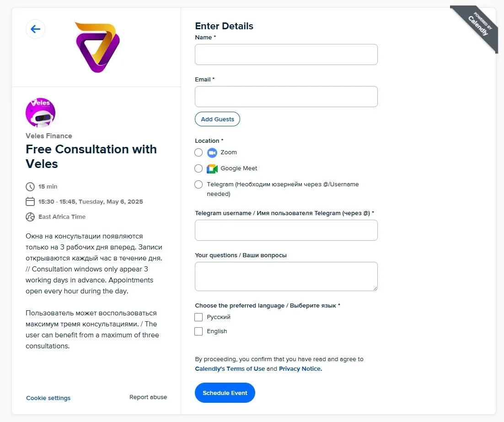Tick the English language checkbox
The image size is (504, 422).
tap(198, 331)
